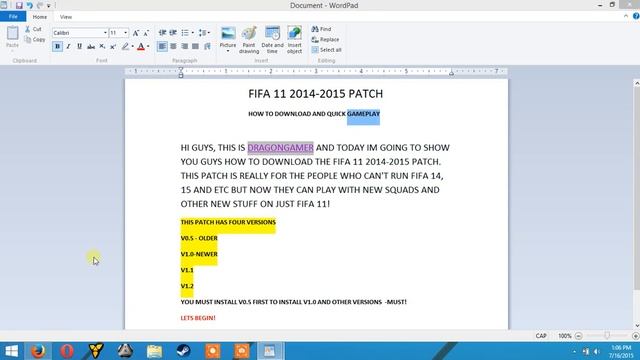The width and height of the screenshot is (640, 360).
Task: Toggle Subscript formatting
Action: point(102,47)
